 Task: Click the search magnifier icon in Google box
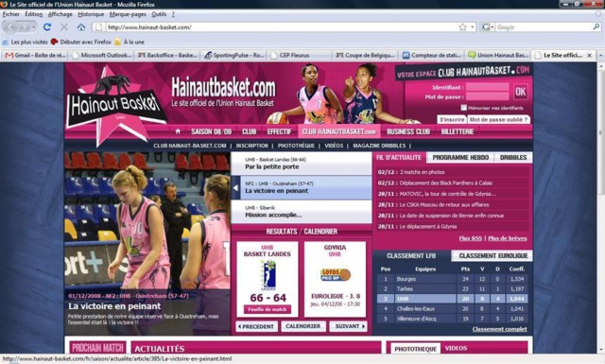[x=596, y=27]
